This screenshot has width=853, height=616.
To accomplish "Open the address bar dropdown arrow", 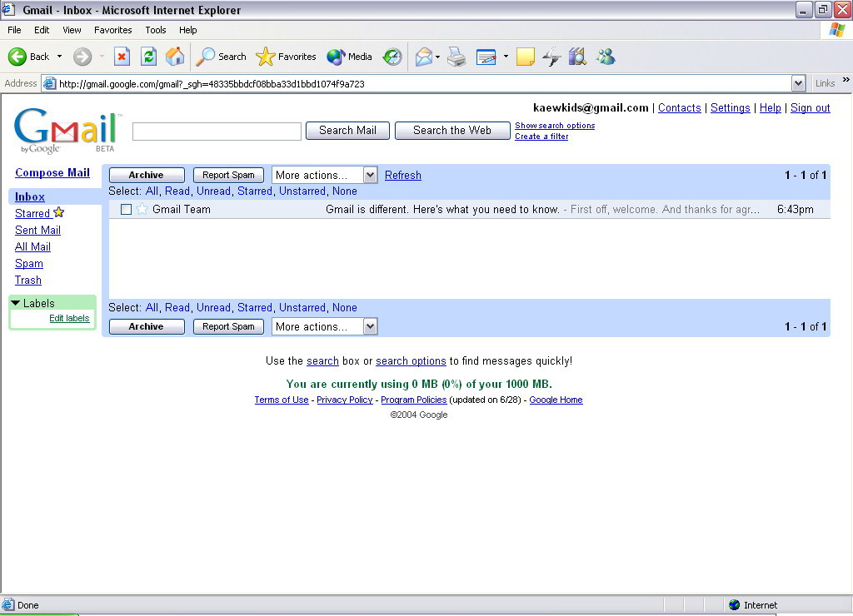I will coord(798,84).
